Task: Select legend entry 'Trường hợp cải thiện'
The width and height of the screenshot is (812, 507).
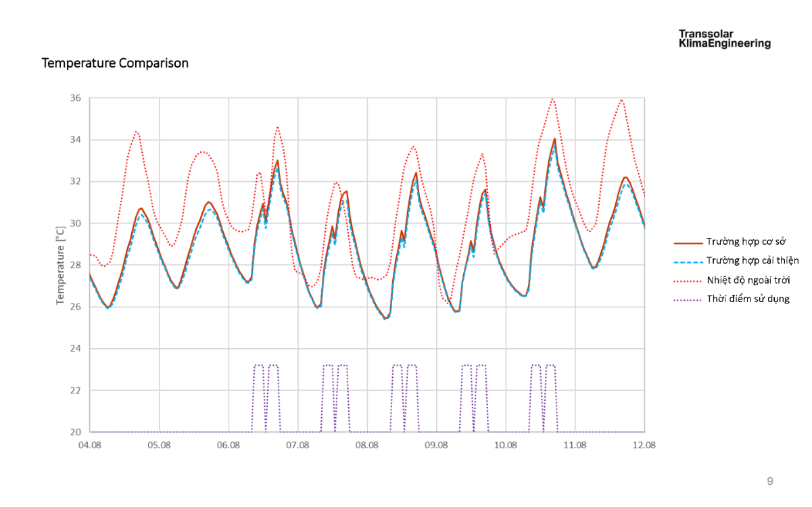Action: tap(753, 260)
